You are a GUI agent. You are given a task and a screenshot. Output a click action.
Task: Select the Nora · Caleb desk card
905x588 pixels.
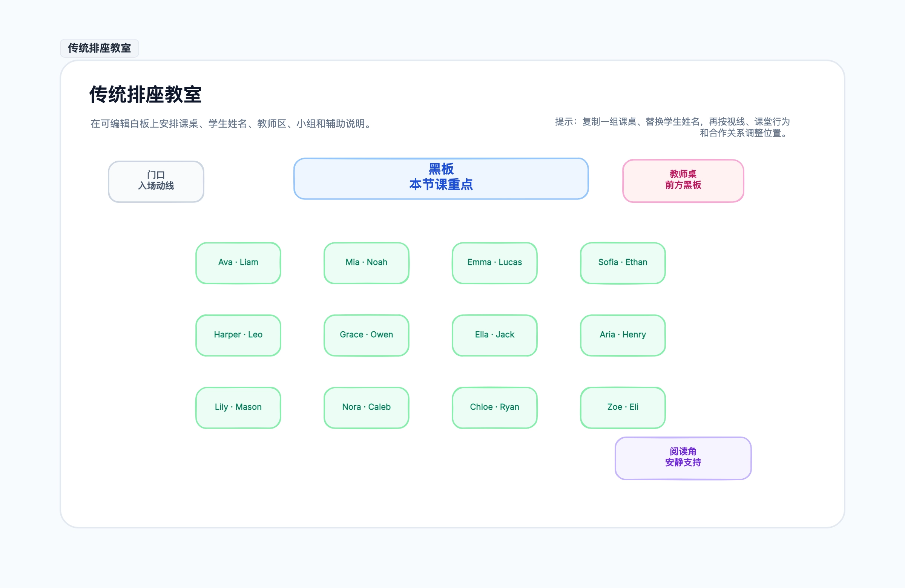(367, 408)
